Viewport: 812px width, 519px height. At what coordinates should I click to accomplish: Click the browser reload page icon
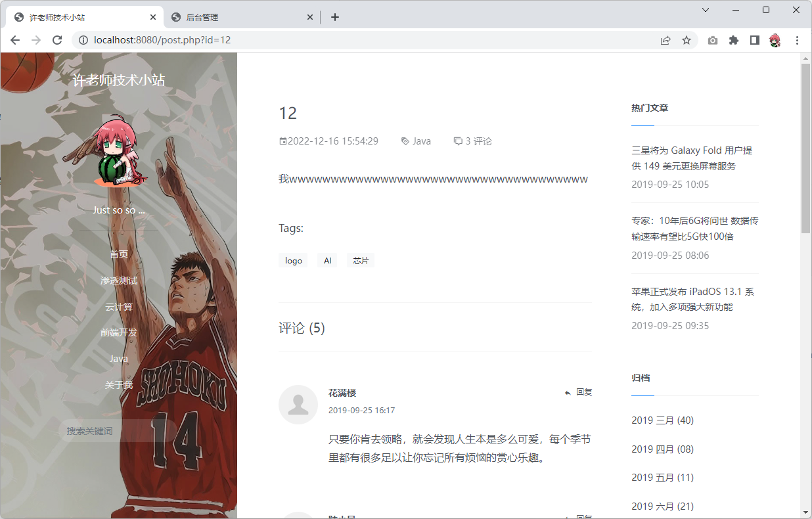57,40
